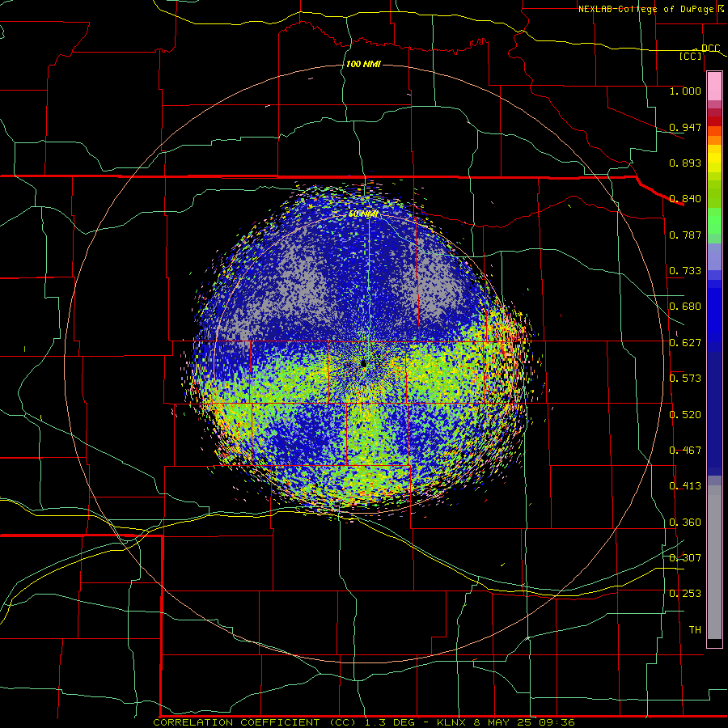The height and width of the screenshot is (728, 728).
Task: Click the 100 NMI range ring label
Action: [x=363, y=64]
